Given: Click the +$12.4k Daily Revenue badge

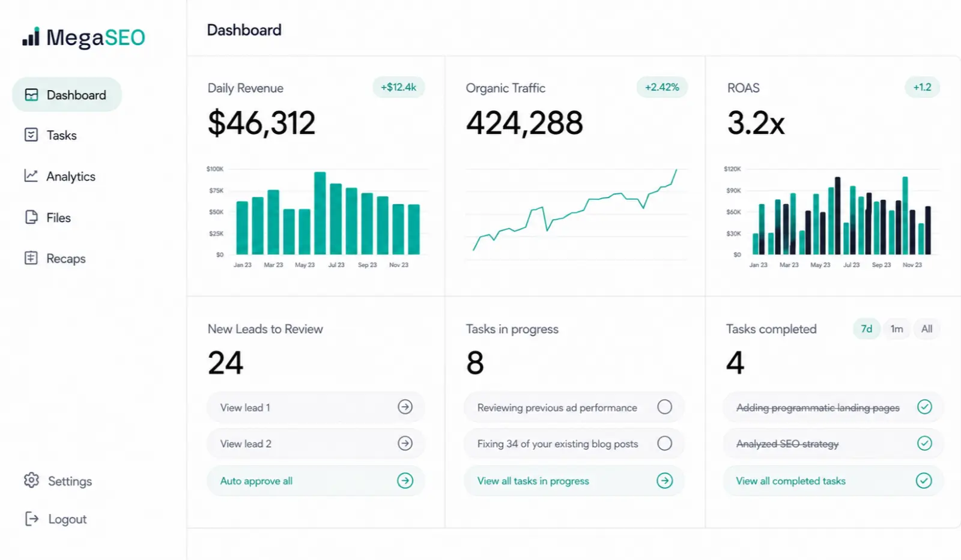Looking at the screenshot, I should tap(399, 87).
